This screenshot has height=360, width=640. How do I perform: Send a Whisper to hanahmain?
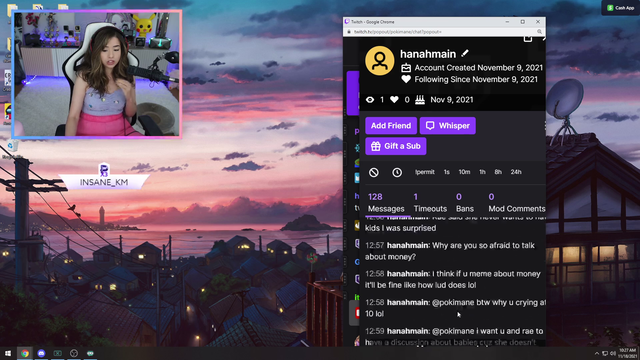coord(448,126)
